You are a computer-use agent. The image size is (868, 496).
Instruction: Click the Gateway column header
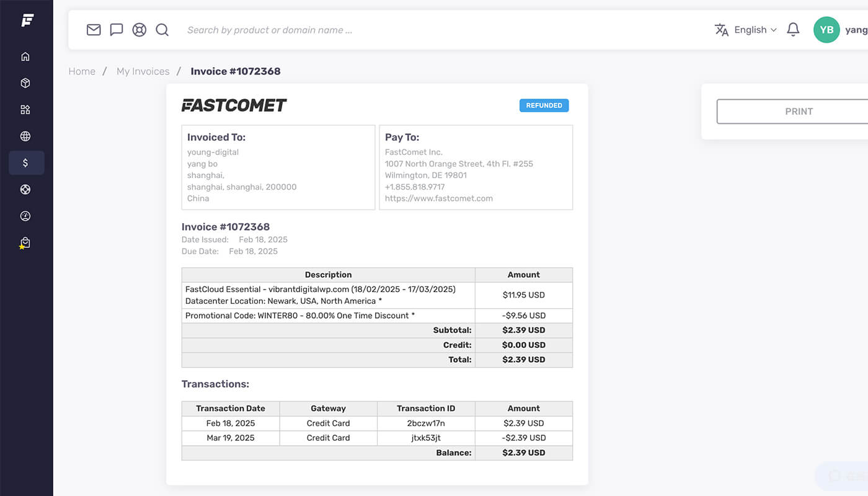[x=328, y=409]
